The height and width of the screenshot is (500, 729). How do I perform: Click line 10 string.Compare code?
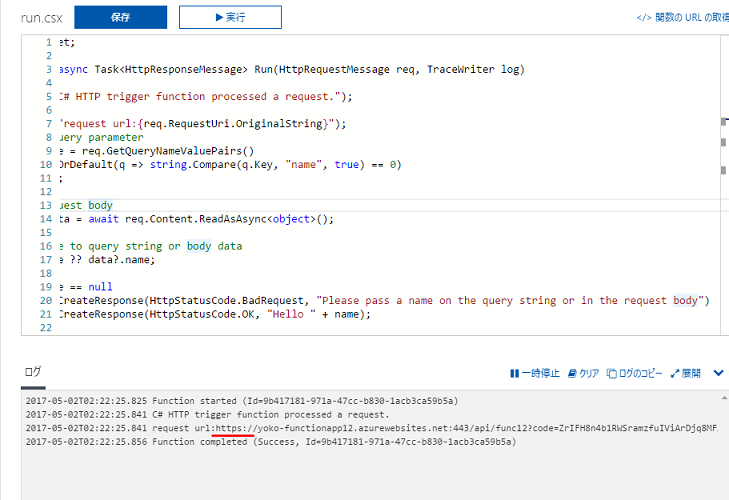tap(230, 164)
